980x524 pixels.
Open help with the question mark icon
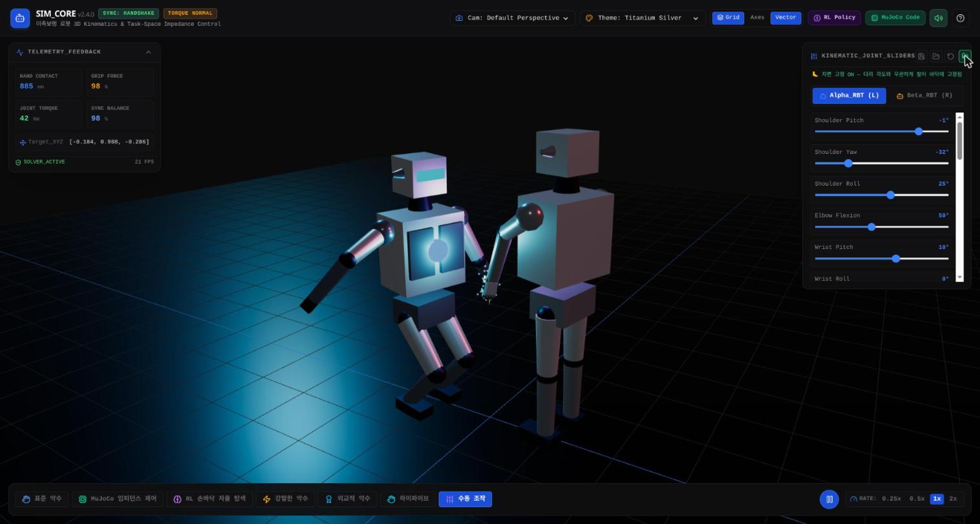click(960, 18)
